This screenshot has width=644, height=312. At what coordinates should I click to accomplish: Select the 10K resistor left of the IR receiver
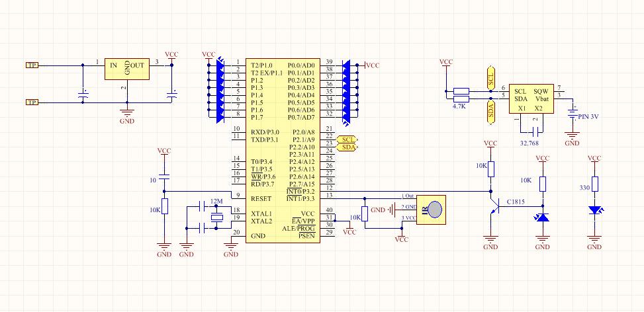(364, 214)
